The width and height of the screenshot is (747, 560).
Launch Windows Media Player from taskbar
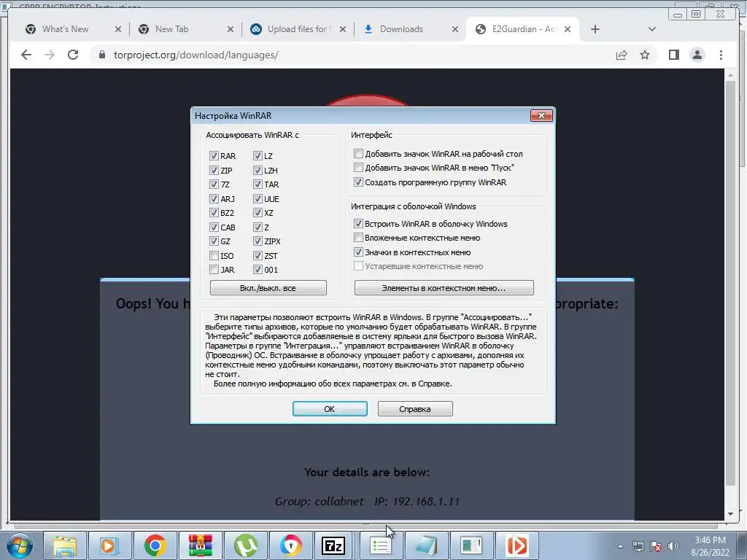[109, 545]
